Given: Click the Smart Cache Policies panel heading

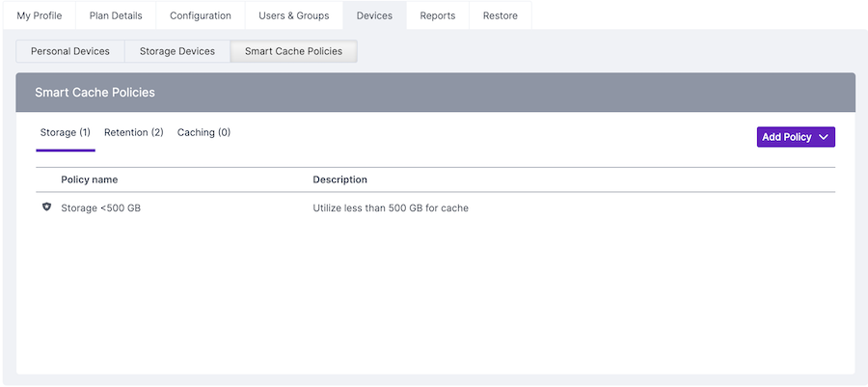Looking at the screenshot, I should coord(95,93).
